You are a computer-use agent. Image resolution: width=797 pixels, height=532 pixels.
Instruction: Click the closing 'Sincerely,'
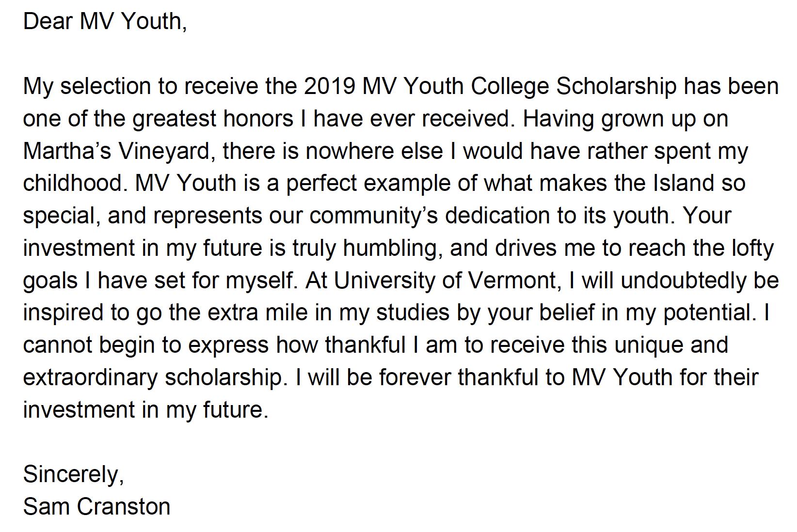(x=74, y=474)
